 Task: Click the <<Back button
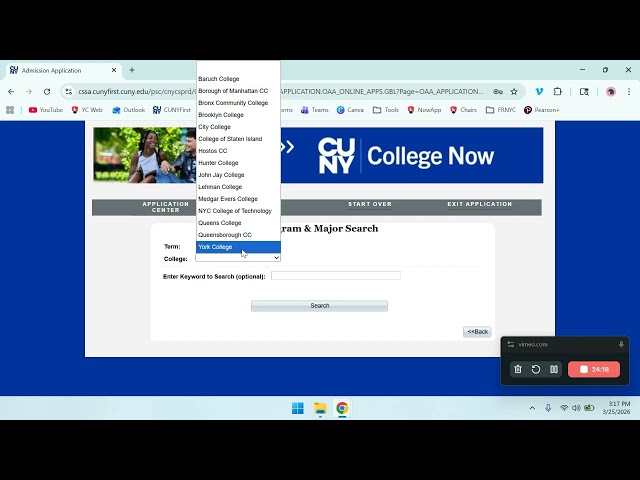pyautogui.click(x=477, y=332)
